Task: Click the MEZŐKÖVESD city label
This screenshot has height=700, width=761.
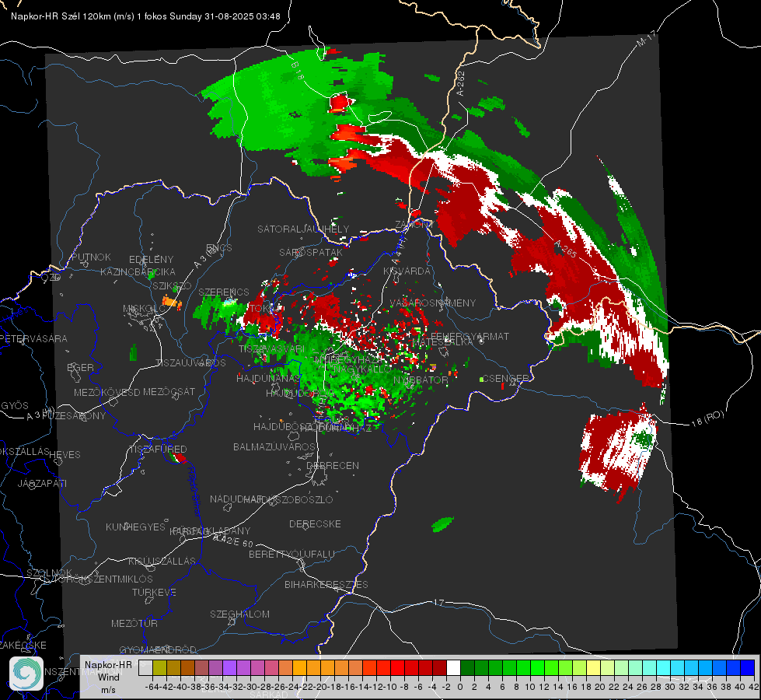Action: [x=107, y=392]
